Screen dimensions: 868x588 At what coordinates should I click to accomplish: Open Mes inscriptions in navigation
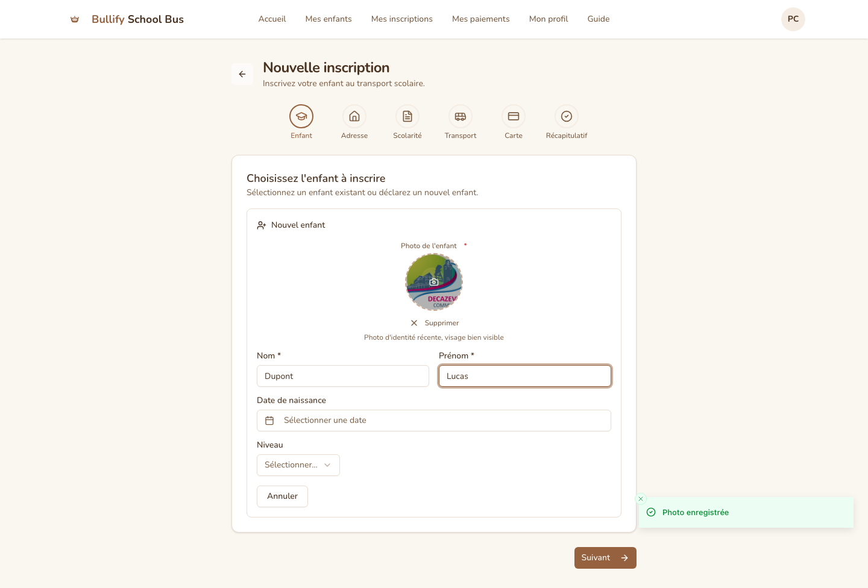click(402, 19)
